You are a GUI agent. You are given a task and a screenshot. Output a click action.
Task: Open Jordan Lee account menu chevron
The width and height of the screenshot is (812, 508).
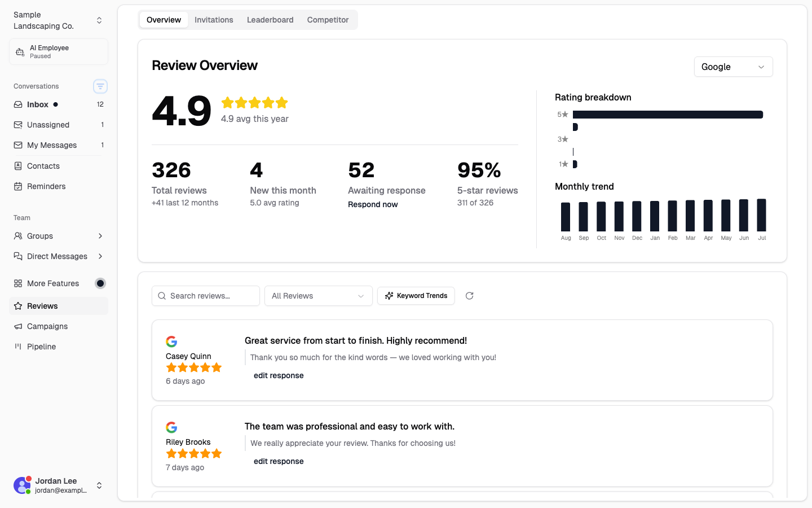click(x=99, y=485)
